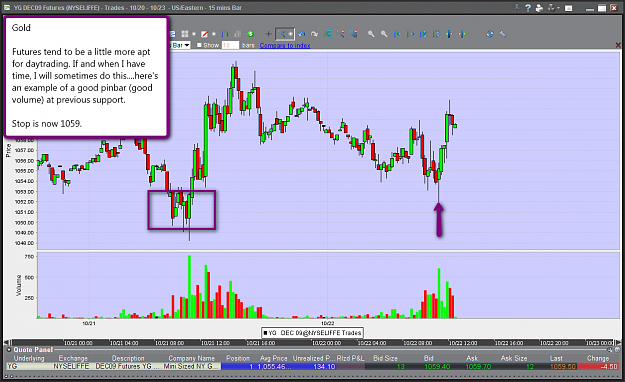The height and width of the screenshot is (382, 625).
Task: Click the DEC09 Futures YG description cell
Action: [x=128, y=366]
